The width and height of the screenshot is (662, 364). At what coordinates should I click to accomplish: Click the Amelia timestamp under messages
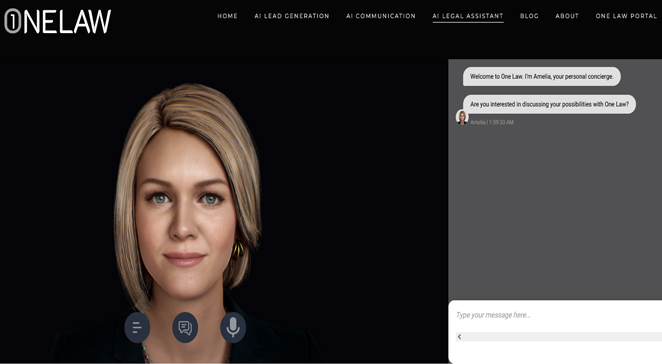click(x=492, y=122)
